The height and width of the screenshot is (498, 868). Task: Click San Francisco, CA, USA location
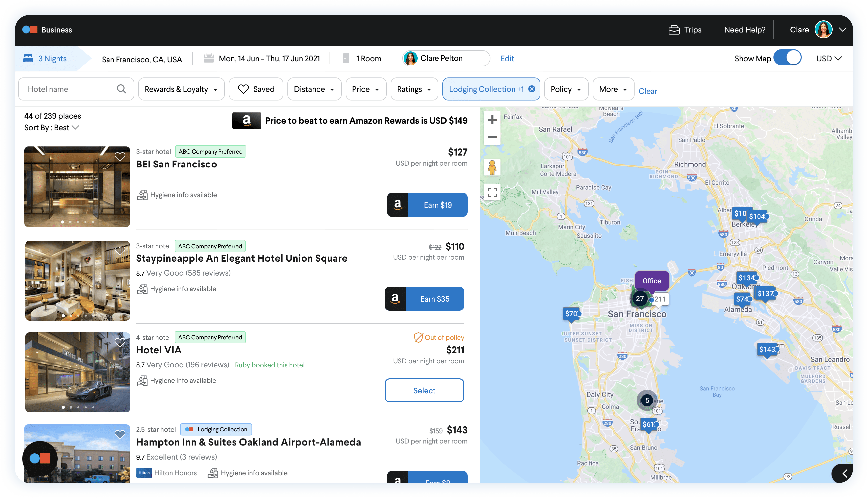point(142,59)
